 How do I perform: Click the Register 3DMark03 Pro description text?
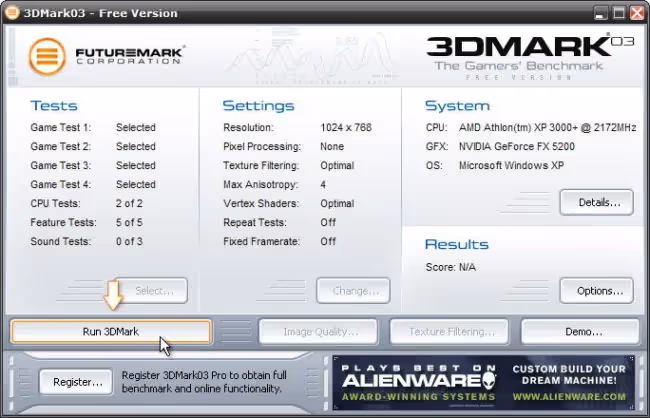204,382
